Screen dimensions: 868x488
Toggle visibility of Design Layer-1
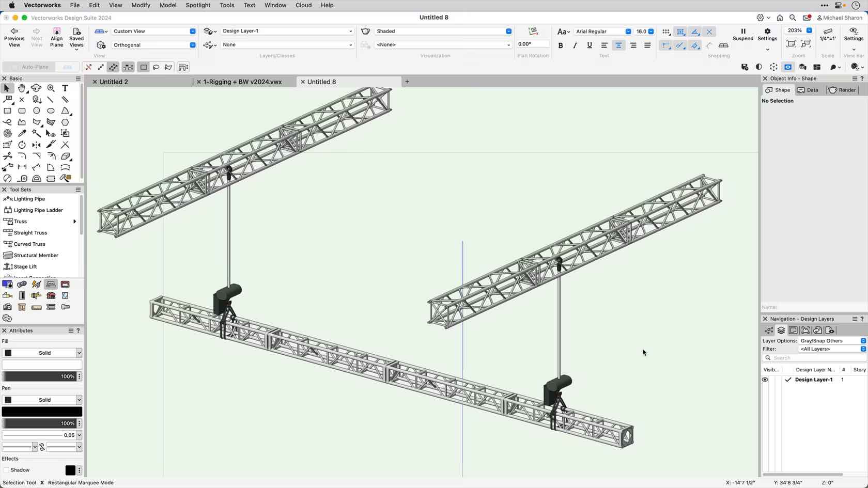[765, 380]
